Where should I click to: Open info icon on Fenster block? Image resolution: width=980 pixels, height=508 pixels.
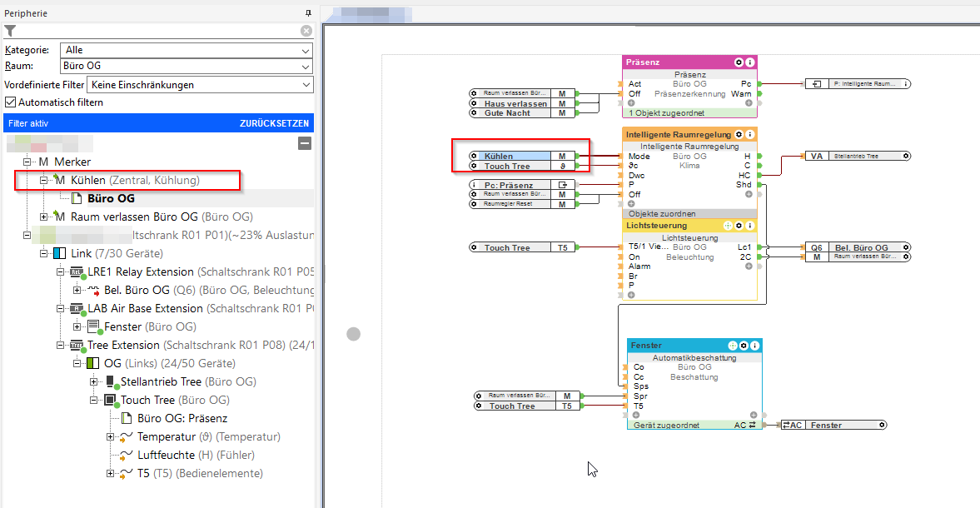tap(755, 346)
